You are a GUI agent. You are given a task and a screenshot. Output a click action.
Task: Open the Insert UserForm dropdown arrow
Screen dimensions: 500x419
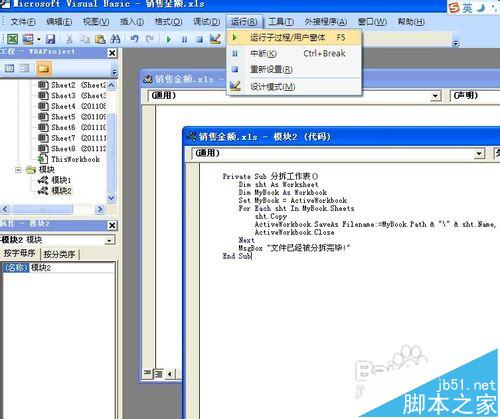pyautogui.click(x=39, y=39)
